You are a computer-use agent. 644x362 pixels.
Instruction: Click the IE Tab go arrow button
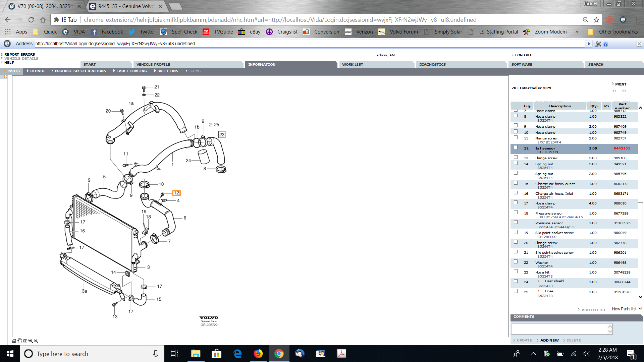coord(589,44)
